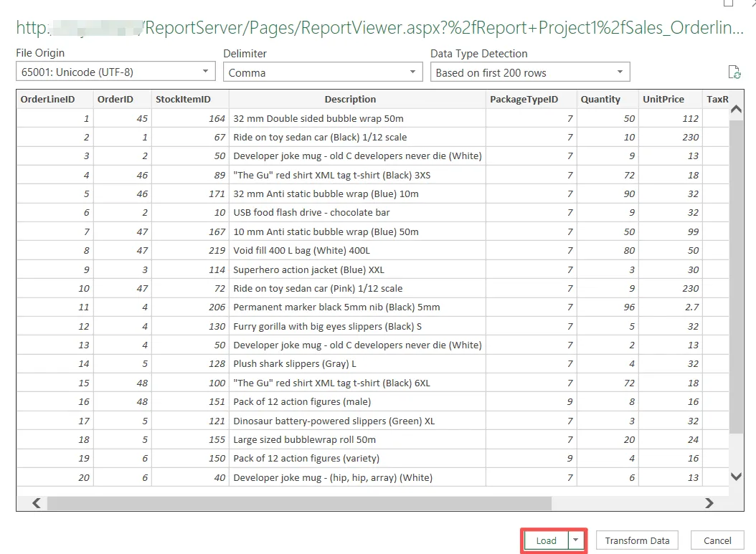Open the Data Type Detection dropdown
Viewport: 756px width, 554px height.
(530, 72)
